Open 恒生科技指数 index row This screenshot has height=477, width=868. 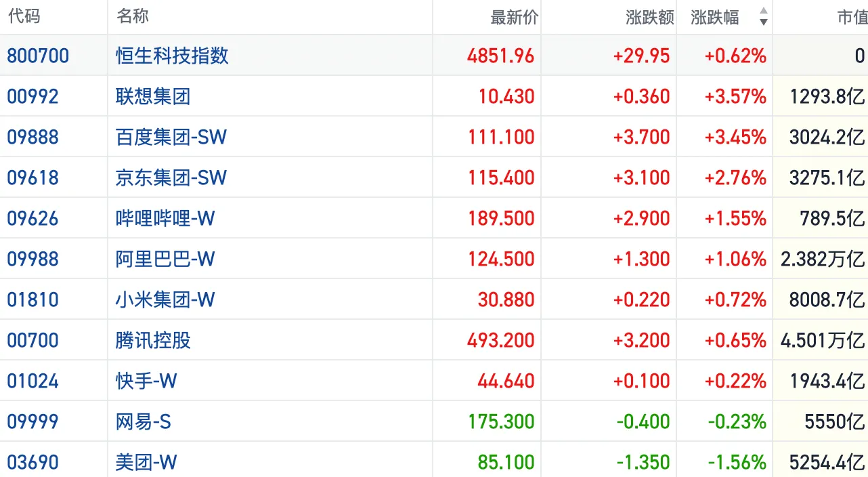coord(172,56)
